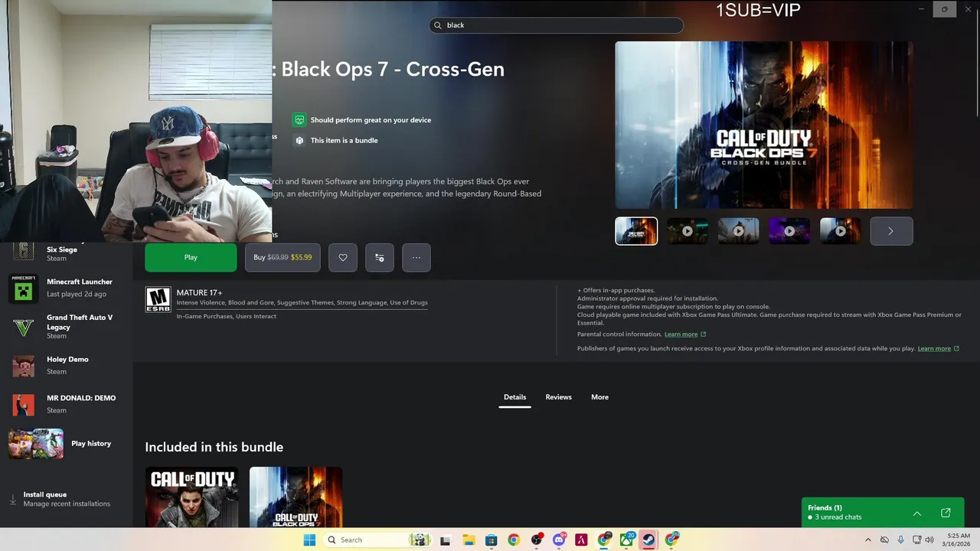Image resolution: width=980 pixels, height=551 pixels.
Task: Open Task View on the taskbar
Action: 446,540
